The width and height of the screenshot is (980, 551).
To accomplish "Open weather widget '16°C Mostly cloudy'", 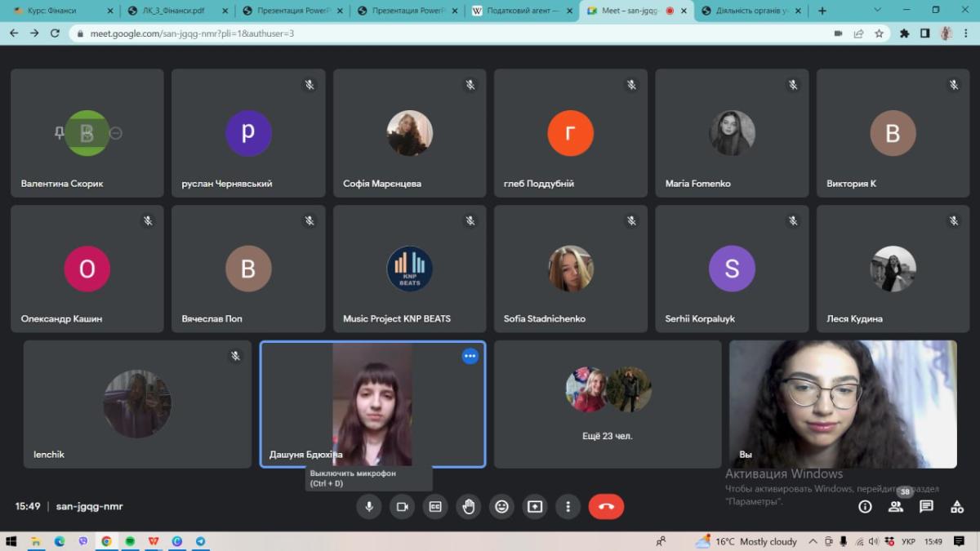I will [745, 541].
